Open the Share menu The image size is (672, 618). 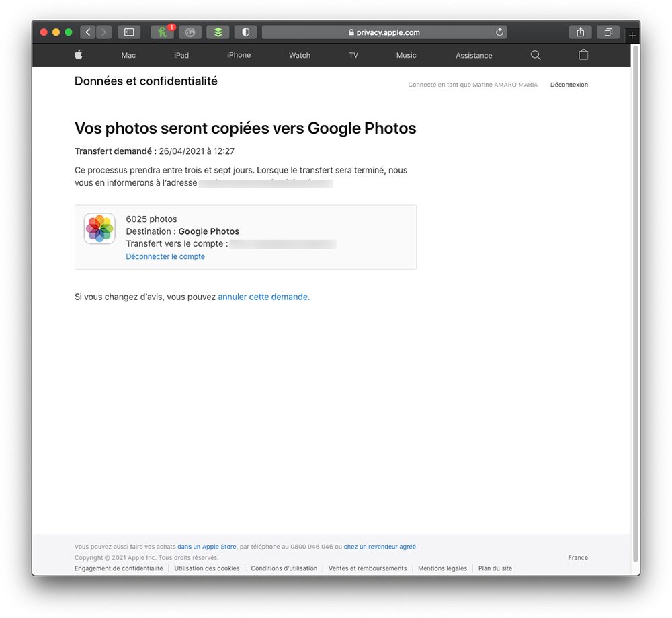tap(580, 32)
